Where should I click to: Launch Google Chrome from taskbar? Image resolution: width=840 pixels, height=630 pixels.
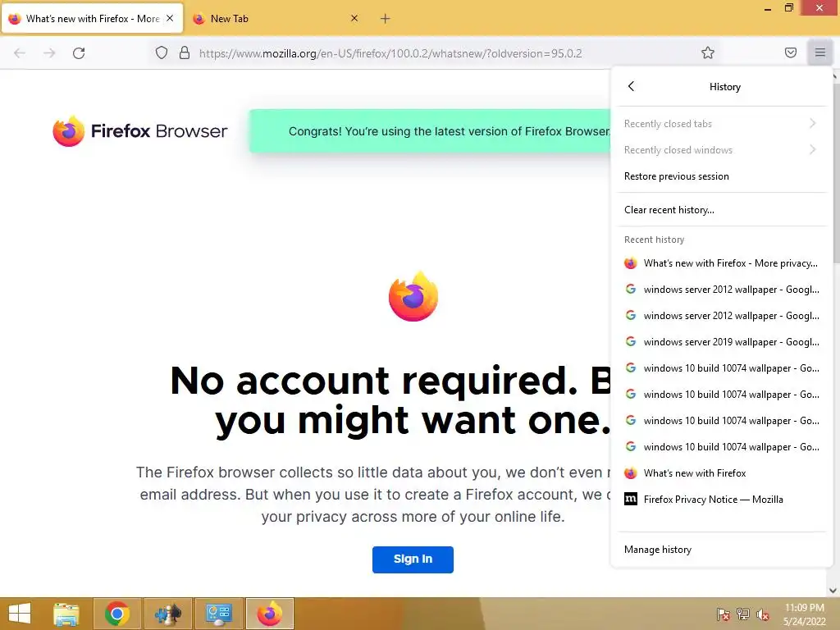click(116, 614)
